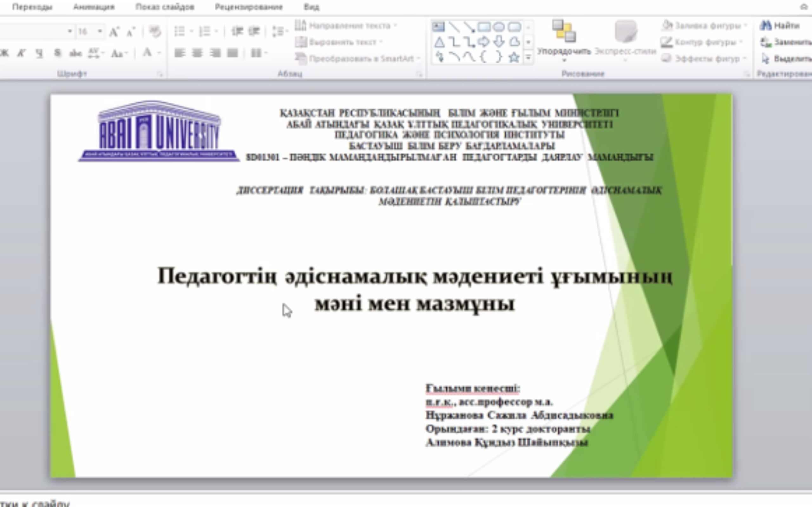The image size is (812, 507).
Task: Toggle italic К formatting
Action: [22, 53]
